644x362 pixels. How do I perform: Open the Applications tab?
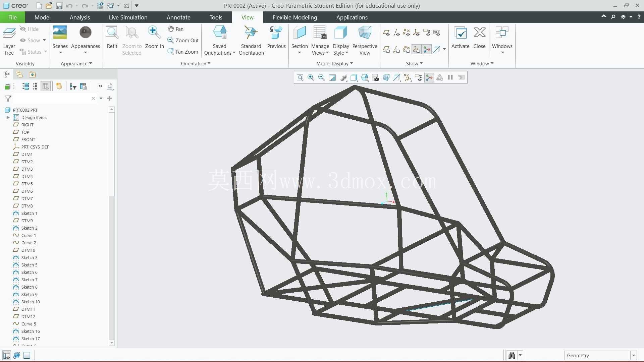pos(352,17)
